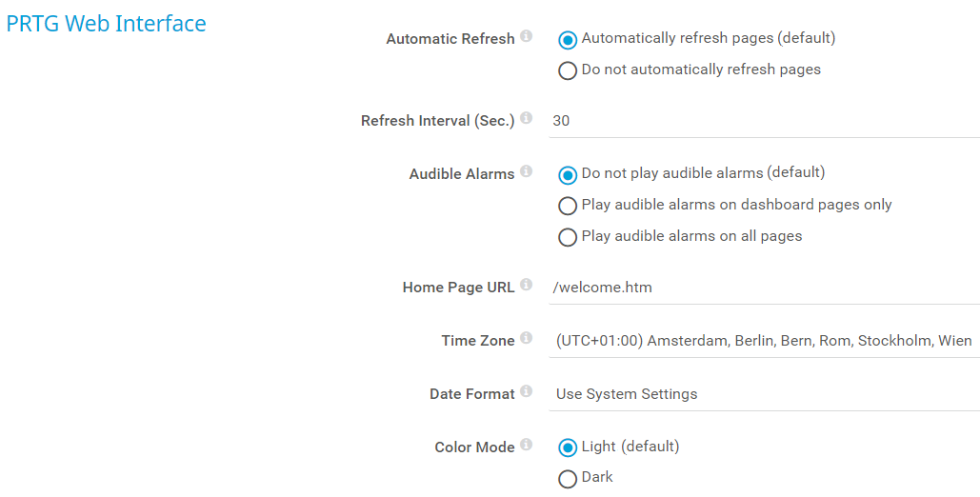Click info icon beside Refresh Interval (Sec.)
This screenshot has height=497, width=980.
(x=527, y=120)
